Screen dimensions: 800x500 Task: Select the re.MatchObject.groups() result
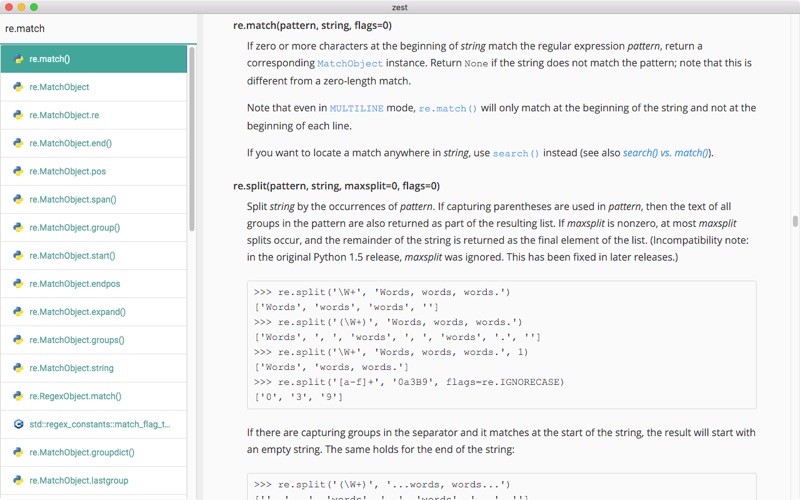(94, 340)
